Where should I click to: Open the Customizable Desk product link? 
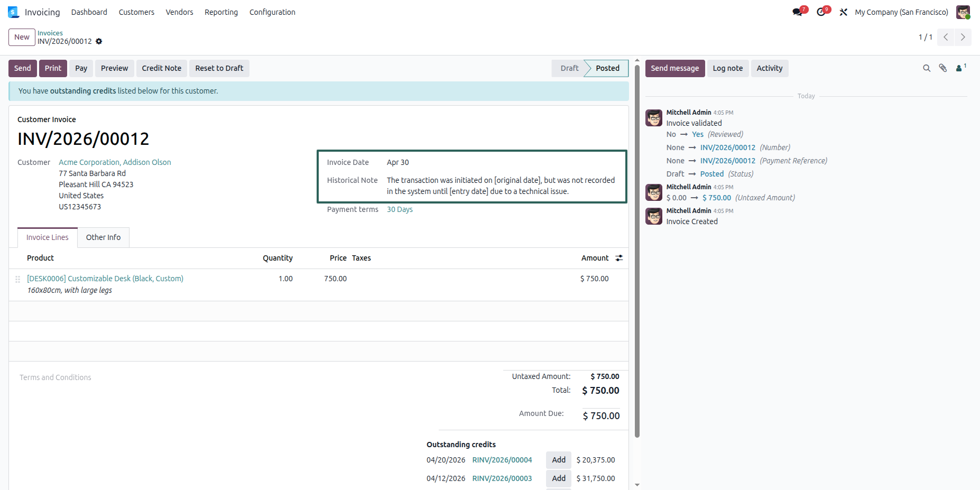coord(105,279)
